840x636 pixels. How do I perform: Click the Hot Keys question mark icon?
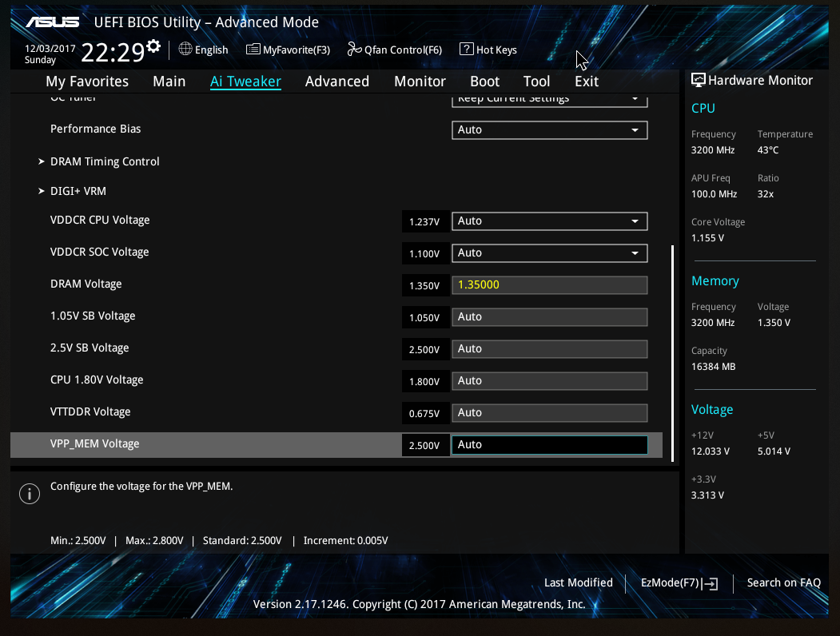467,50
